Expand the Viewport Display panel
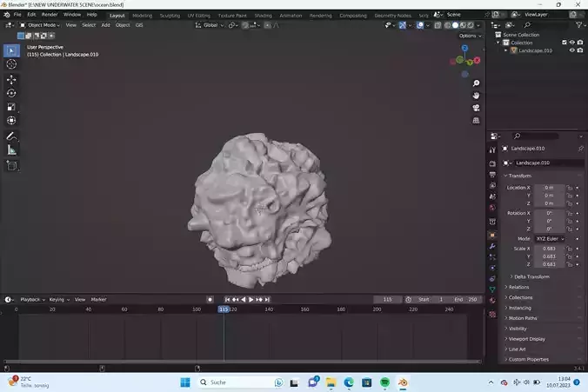This screenshot has width=588, height=392. point(525,339)
